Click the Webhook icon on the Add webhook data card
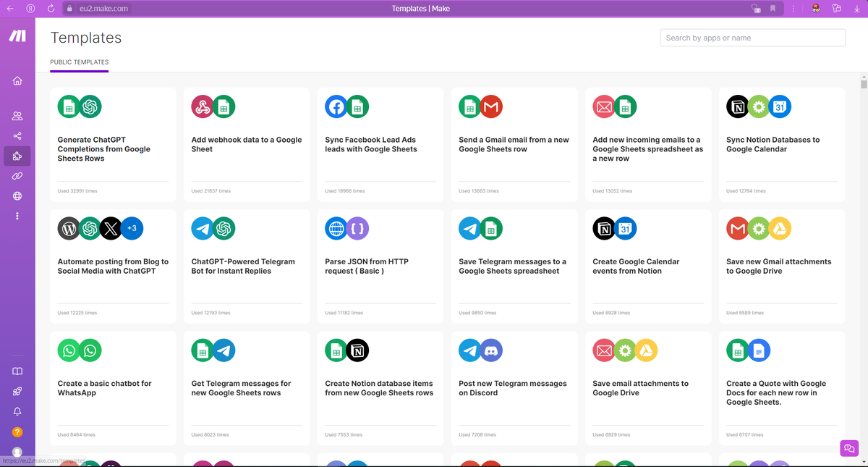The width and height of the screenshot is (868, 467). tap(203, 107)
